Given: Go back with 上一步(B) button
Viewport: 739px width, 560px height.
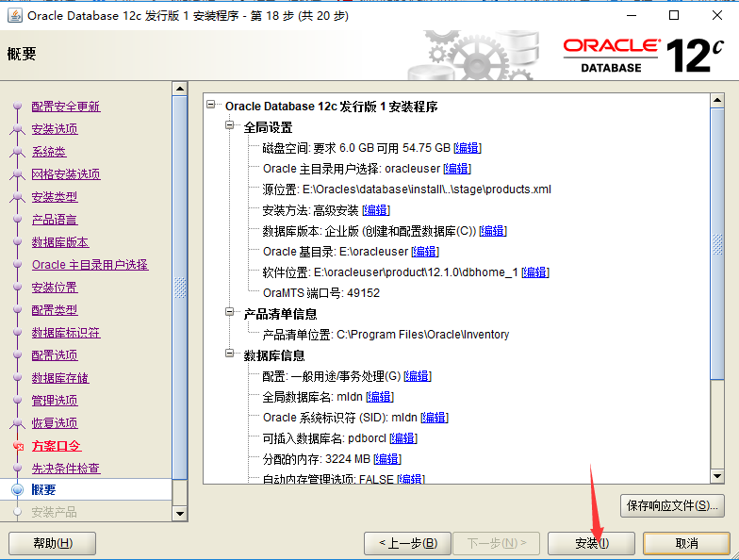Looking at the screenshot, I should click(407, 543).
